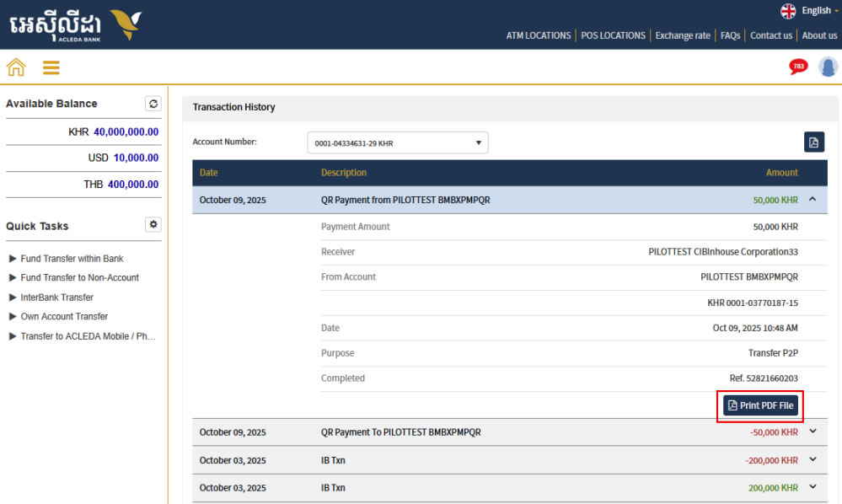842x504 pixels.
Task: Open the Account Number dropdown
Action: coord(397,143)
